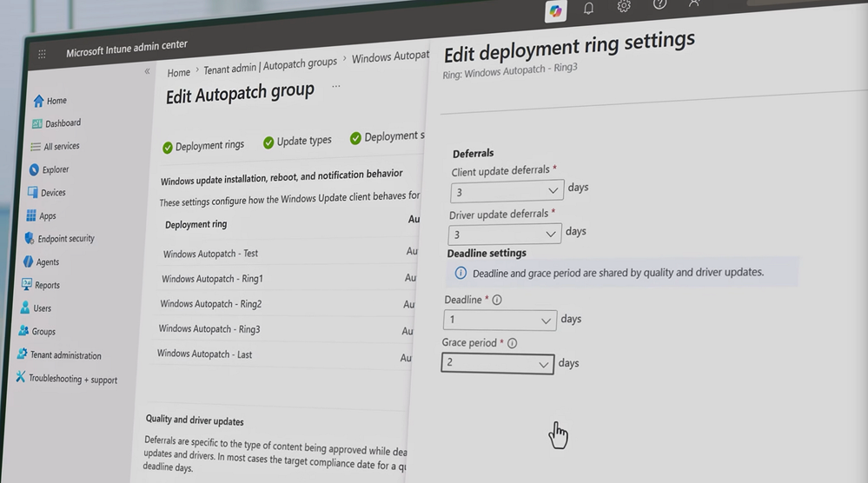Click the Deadline info icon
The width and height of the screenshot is (868, 483).
[x=497, y=300]
